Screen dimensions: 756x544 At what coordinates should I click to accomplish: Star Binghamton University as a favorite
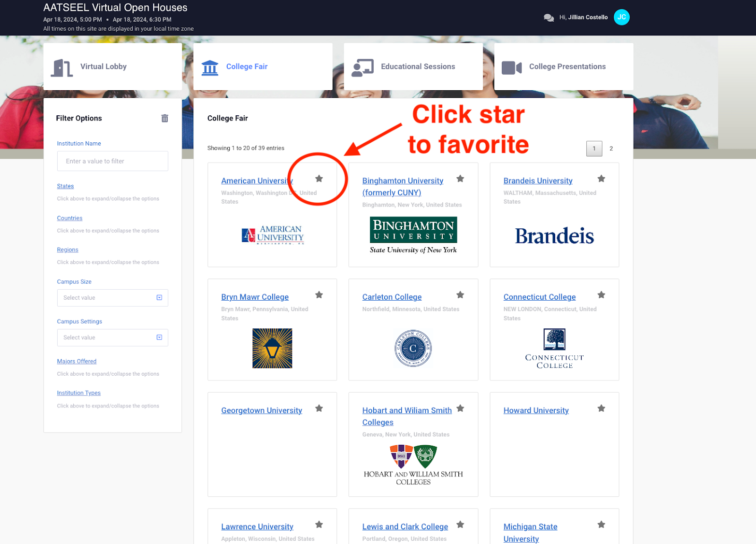(460, 179)
